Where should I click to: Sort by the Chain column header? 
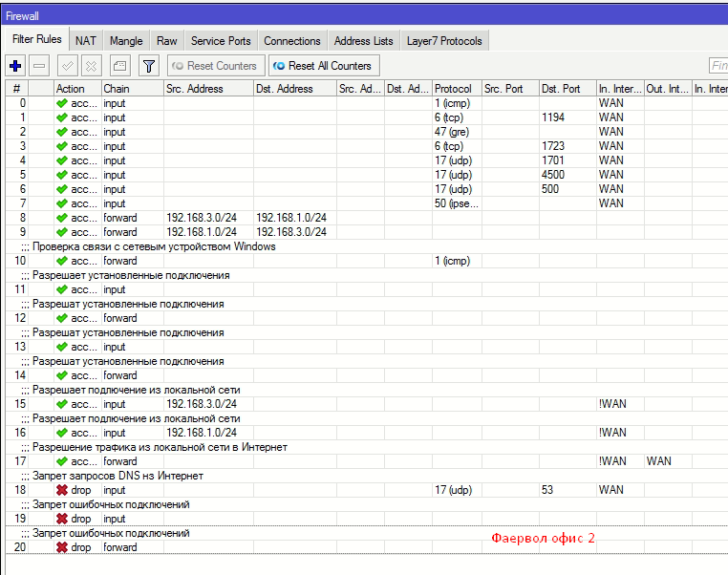tap(133, 89)
